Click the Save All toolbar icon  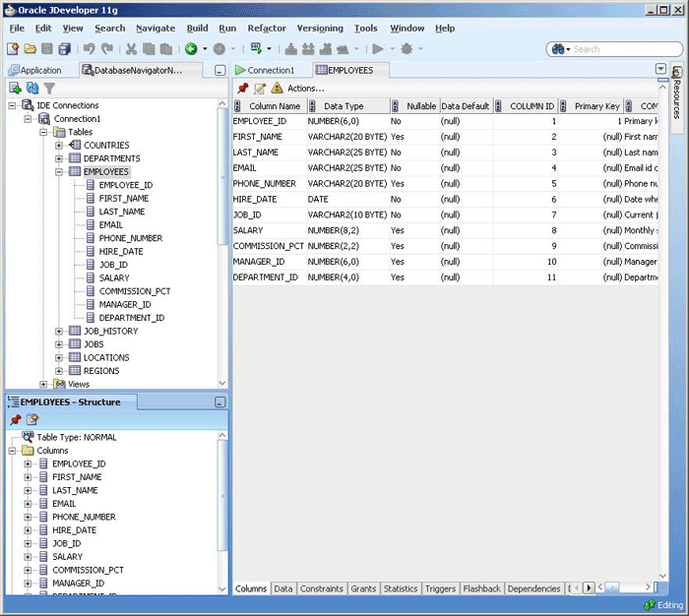(63, 48)
